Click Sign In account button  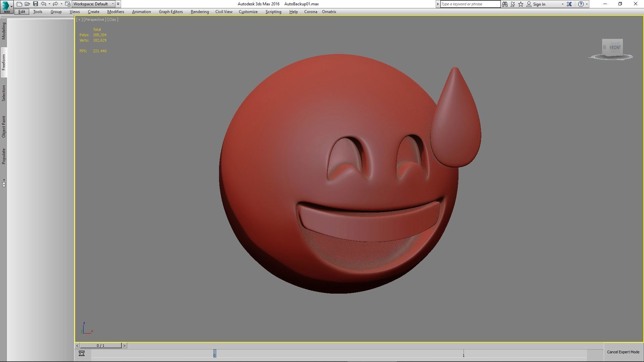pyautogui.click(x=536, y=4)
